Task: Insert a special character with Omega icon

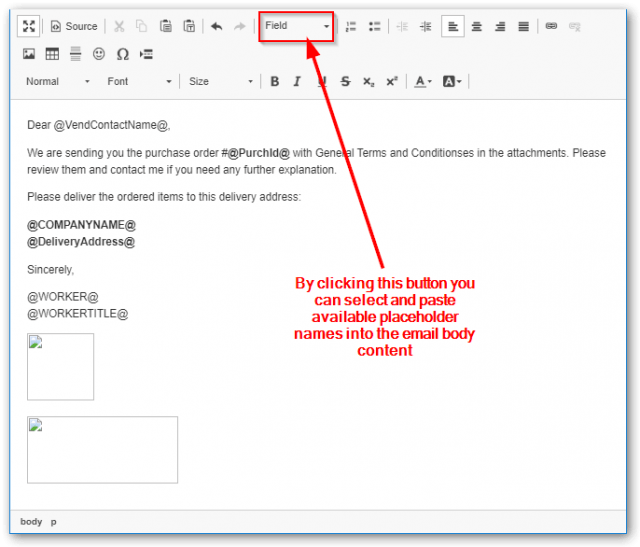Action: (122, 54)
